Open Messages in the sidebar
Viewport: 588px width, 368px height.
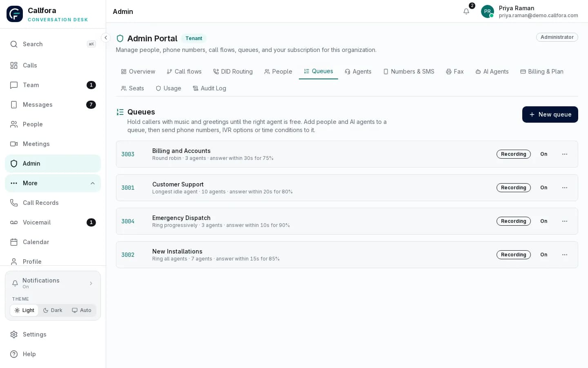pyautogui.click(x=53, y=105)
